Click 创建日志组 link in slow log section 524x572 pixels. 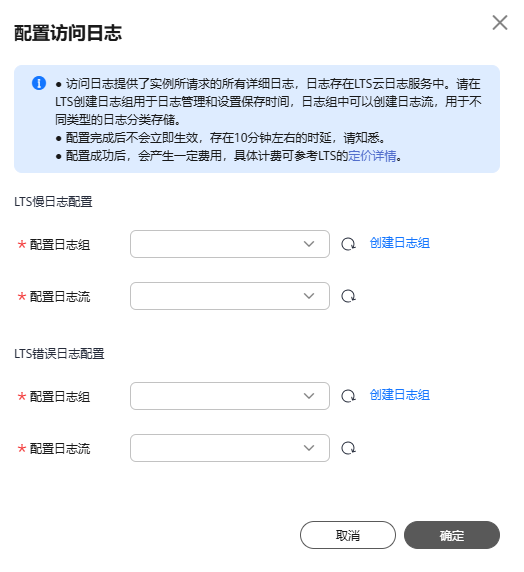(400, 243)
